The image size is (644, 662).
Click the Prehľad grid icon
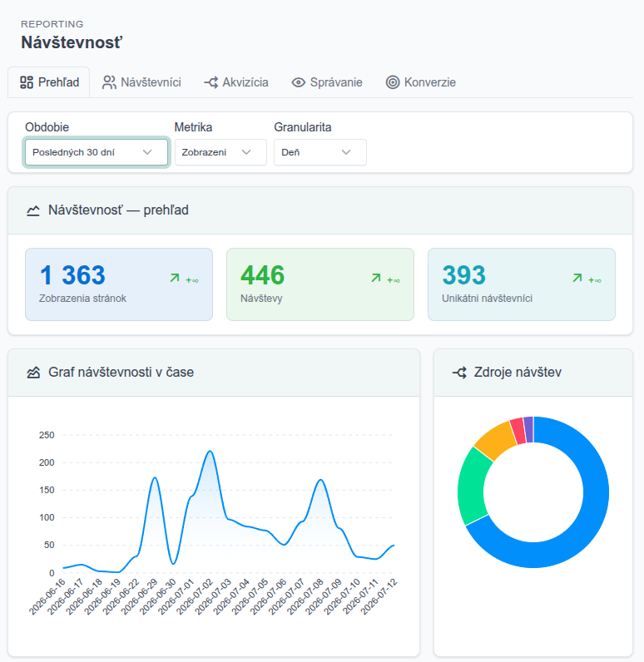(x=27, y=82)
